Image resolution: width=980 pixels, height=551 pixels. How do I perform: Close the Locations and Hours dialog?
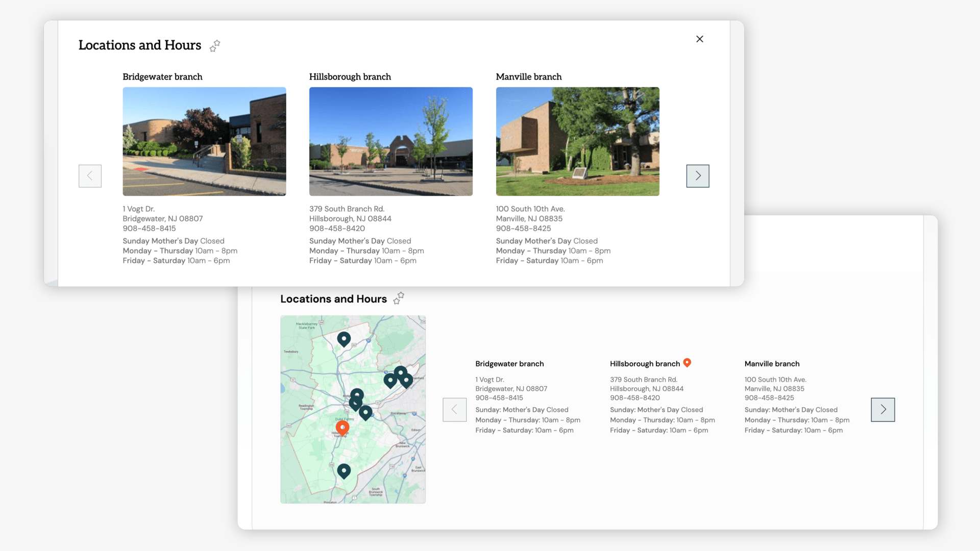[700, 39]
